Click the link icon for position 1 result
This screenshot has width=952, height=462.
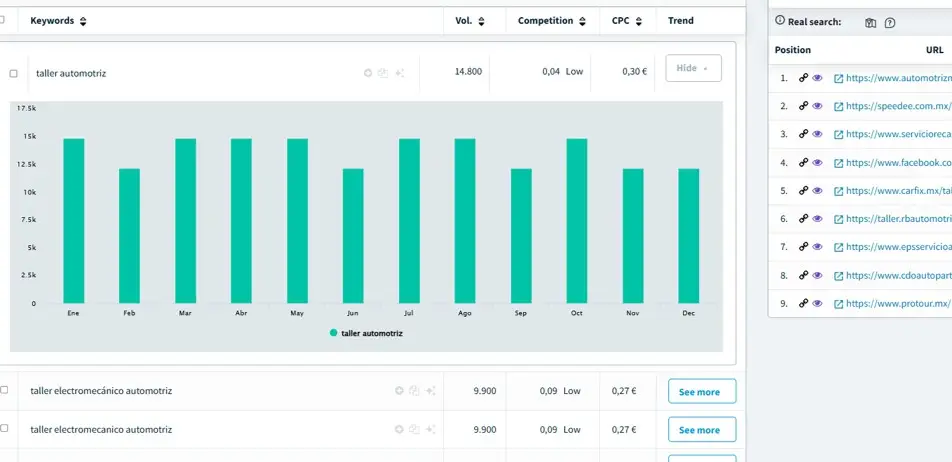pyautogui.click(x=803, y=78)
